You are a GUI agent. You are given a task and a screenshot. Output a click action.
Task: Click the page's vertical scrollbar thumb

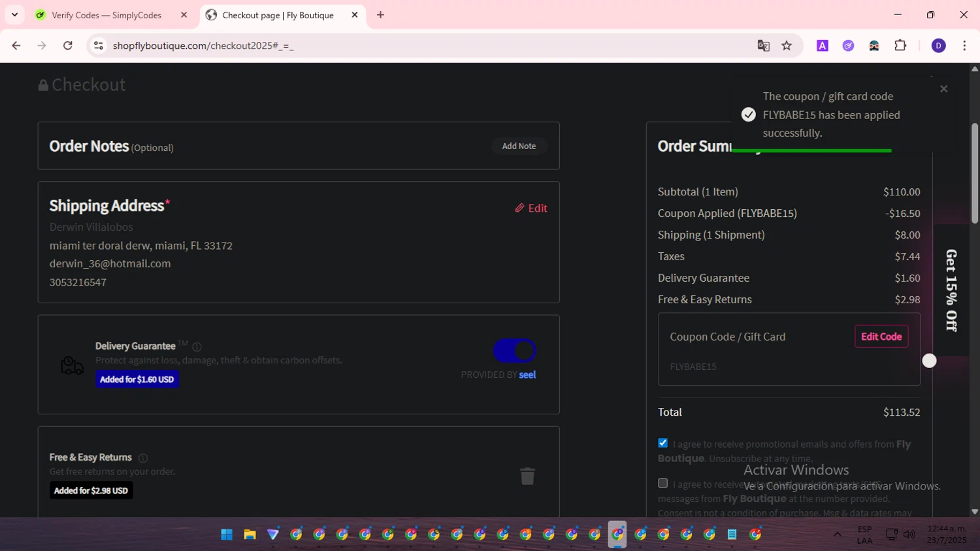point(975,173)
